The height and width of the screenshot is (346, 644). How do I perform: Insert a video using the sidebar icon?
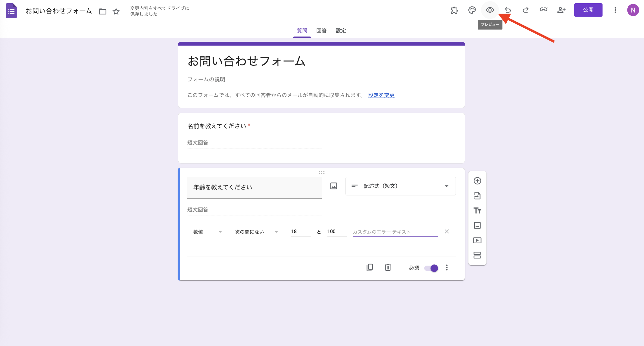pos(477,240)
